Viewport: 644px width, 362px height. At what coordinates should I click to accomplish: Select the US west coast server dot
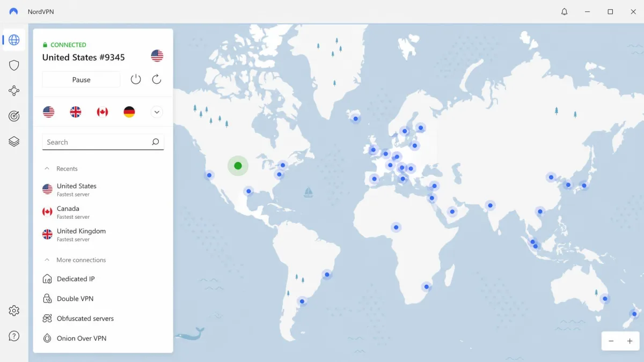point(209,175)
